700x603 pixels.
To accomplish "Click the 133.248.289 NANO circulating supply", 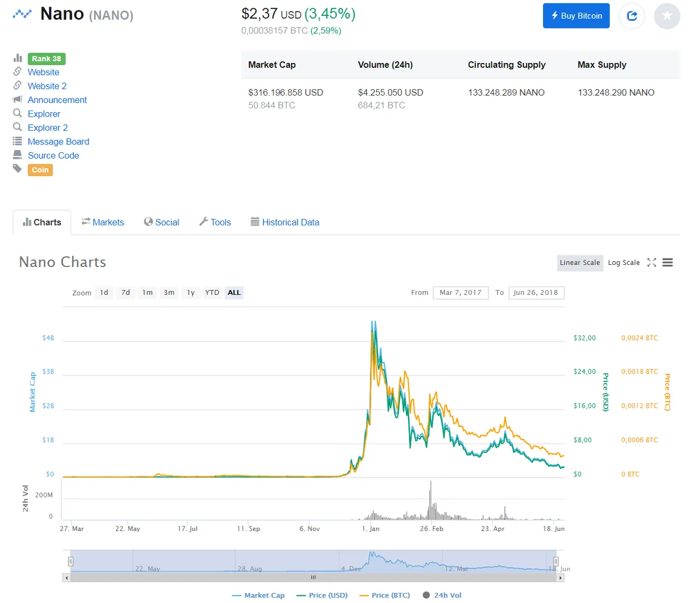I will click(x=506, y=92).
